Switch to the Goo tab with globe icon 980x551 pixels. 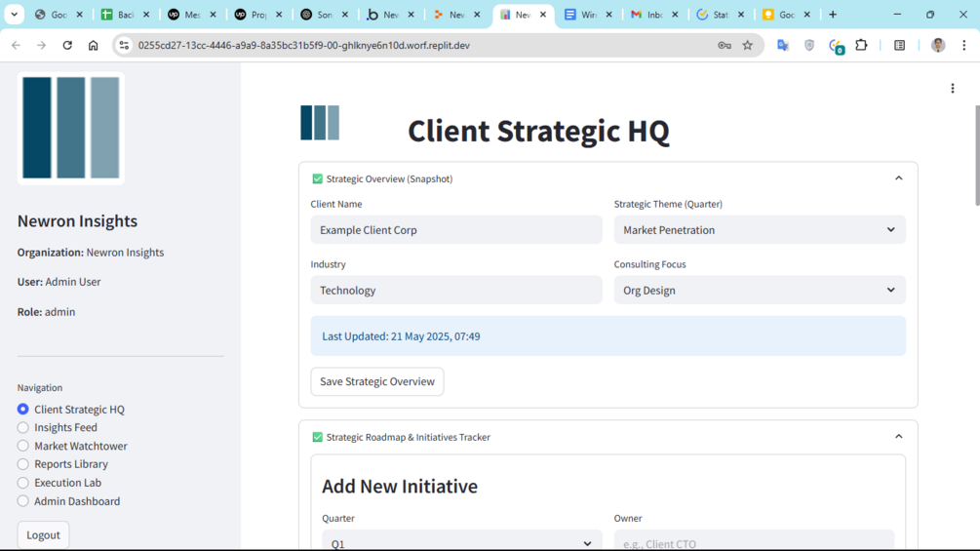click(x=51, y=15)
